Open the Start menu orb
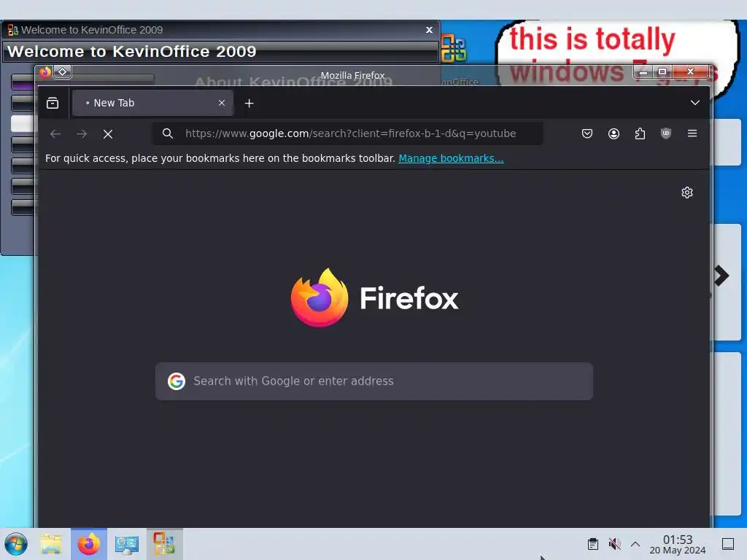 (x=16, y=544)
